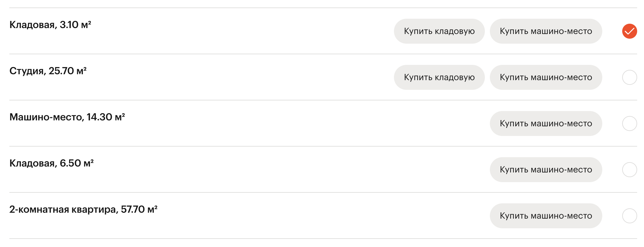Click Купить кладовую in the Студия row
Screen dimensions: 644x247
439,77
